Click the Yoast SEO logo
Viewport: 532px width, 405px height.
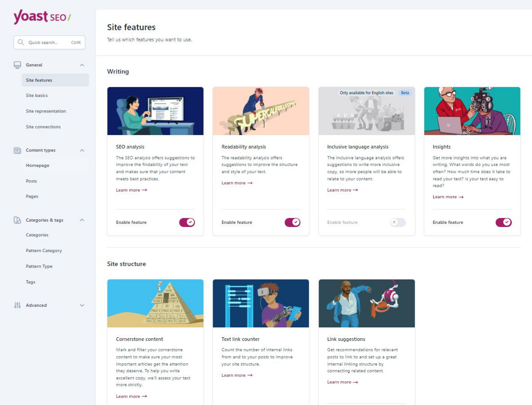point(42,17)
